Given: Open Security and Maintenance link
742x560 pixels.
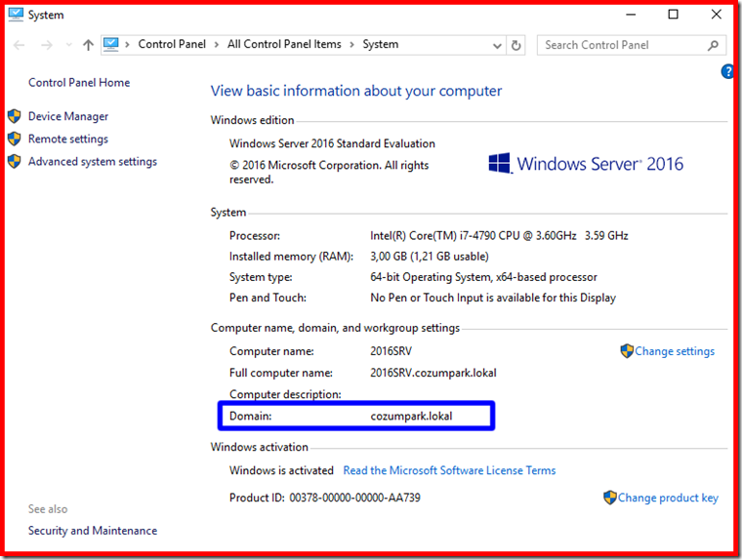Looking at the screenshot, I should [93, 531].
